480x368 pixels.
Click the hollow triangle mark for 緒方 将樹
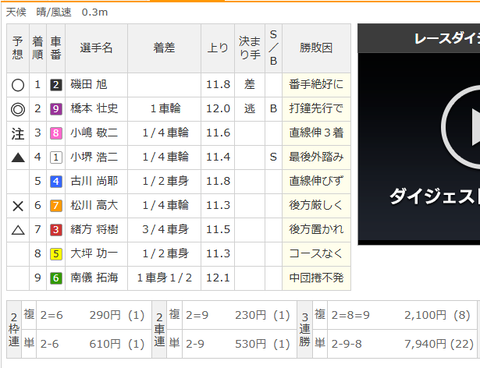pos(18,230)
